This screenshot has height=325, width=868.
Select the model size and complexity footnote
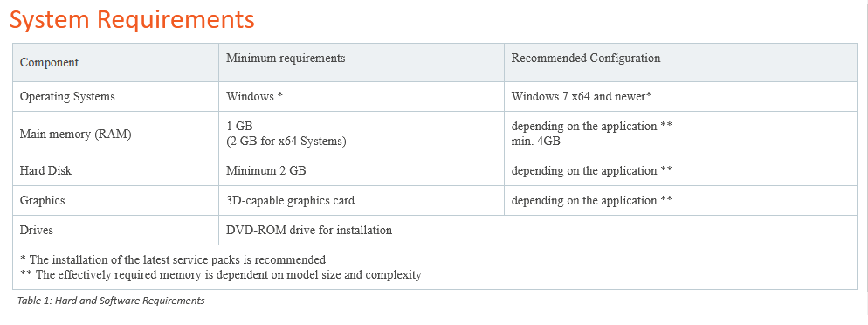(x=221, y=274)
